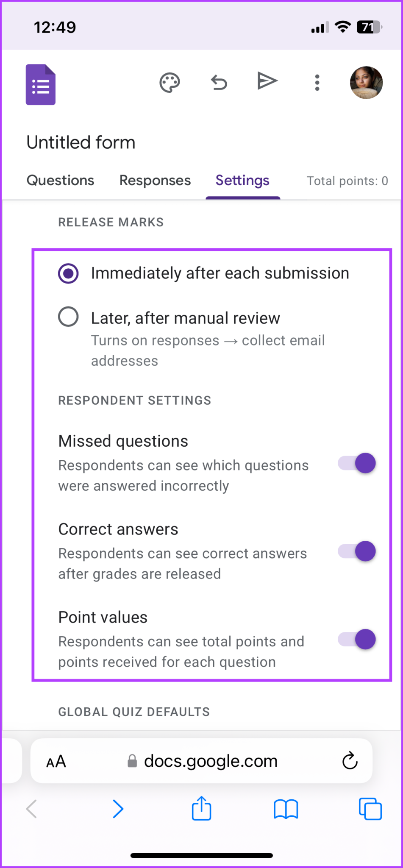Open the theme customization palette
The image size is (403, 868).
(x=170, y=83)
